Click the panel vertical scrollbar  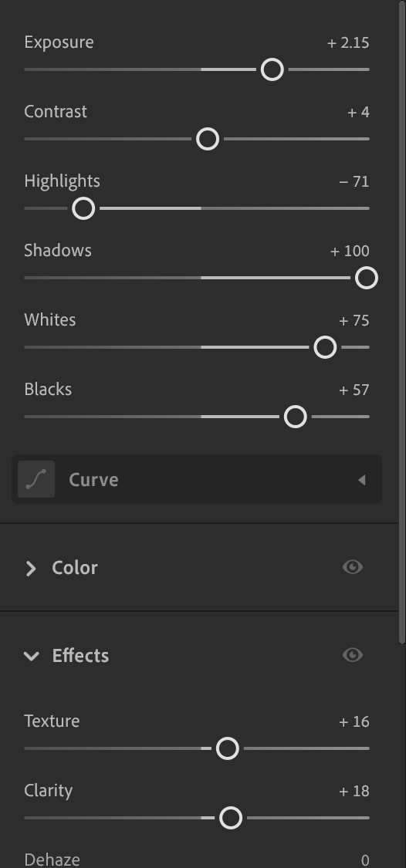tap(402, 323)
